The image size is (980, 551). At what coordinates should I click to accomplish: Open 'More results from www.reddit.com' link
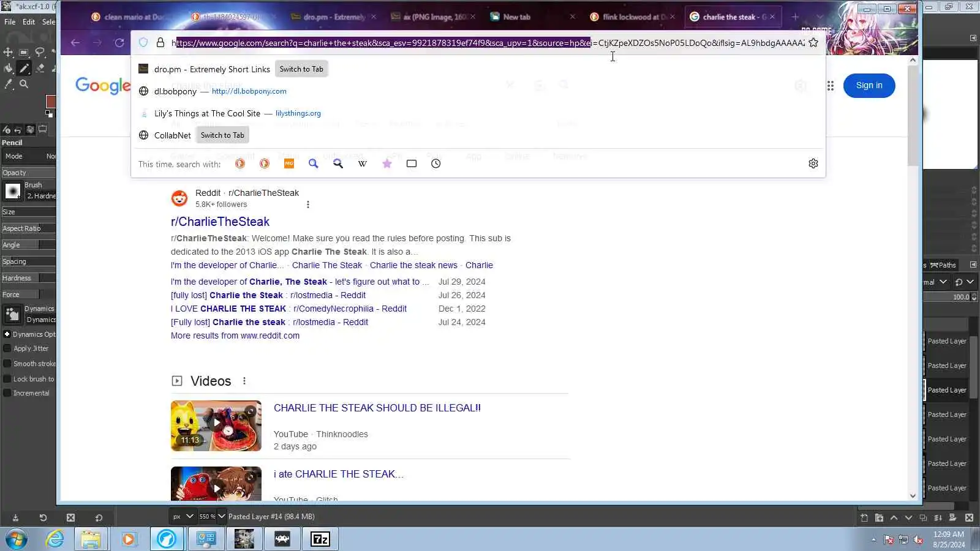pyautogui.click(x=235, y=335)
